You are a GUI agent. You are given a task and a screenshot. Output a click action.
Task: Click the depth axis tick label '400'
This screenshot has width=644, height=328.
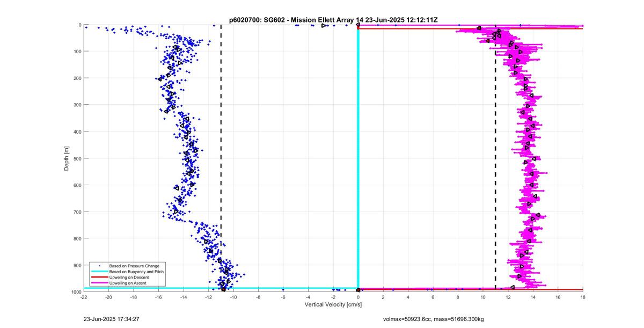click(77, 132)
